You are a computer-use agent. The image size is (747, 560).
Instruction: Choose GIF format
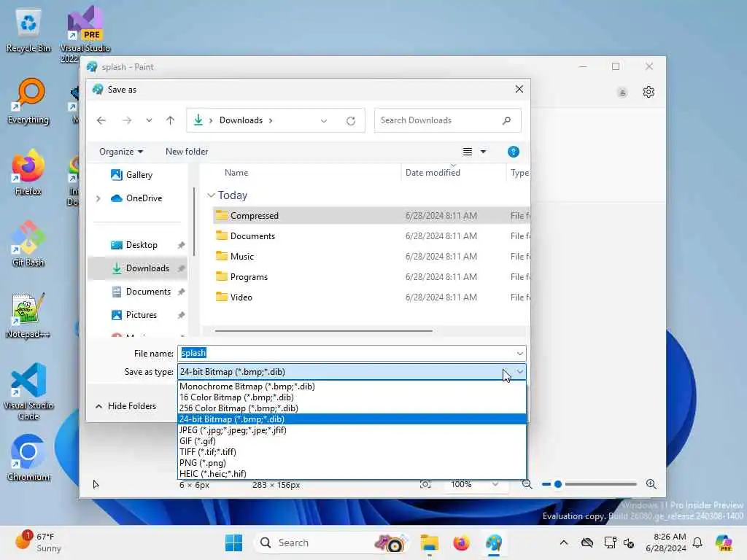352,441
